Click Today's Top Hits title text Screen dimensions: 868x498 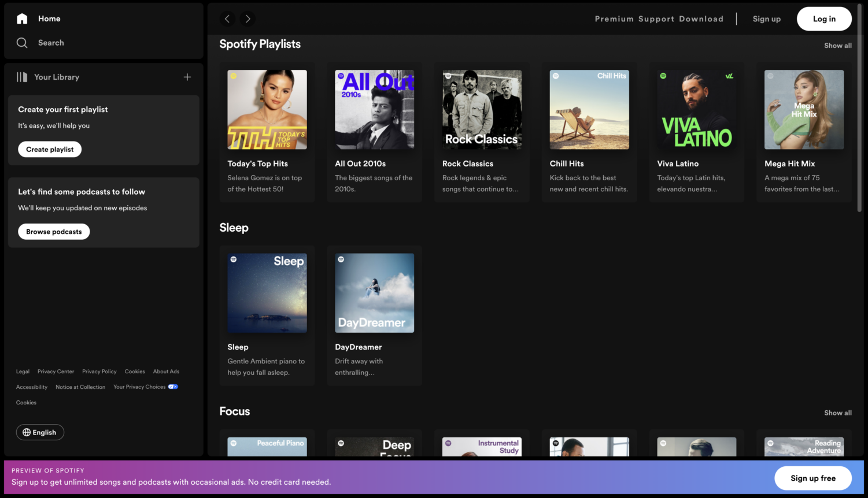257,163
